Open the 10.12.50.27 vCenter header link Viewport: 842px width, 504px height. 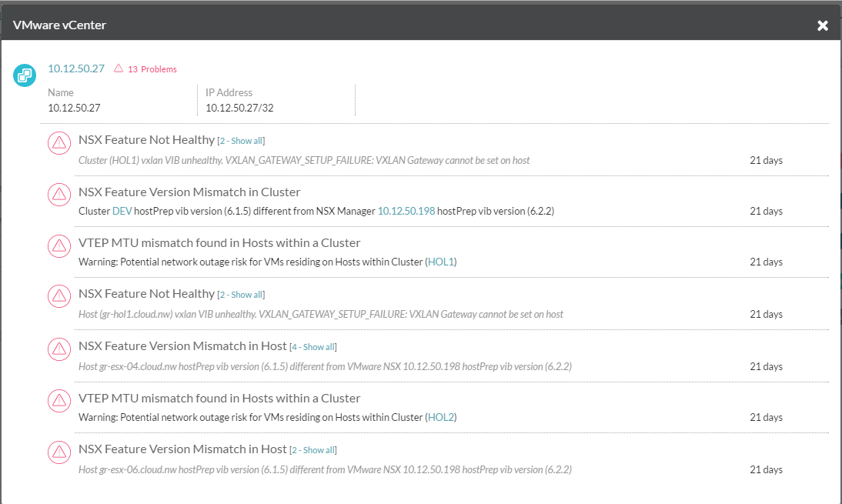[76, 68]
